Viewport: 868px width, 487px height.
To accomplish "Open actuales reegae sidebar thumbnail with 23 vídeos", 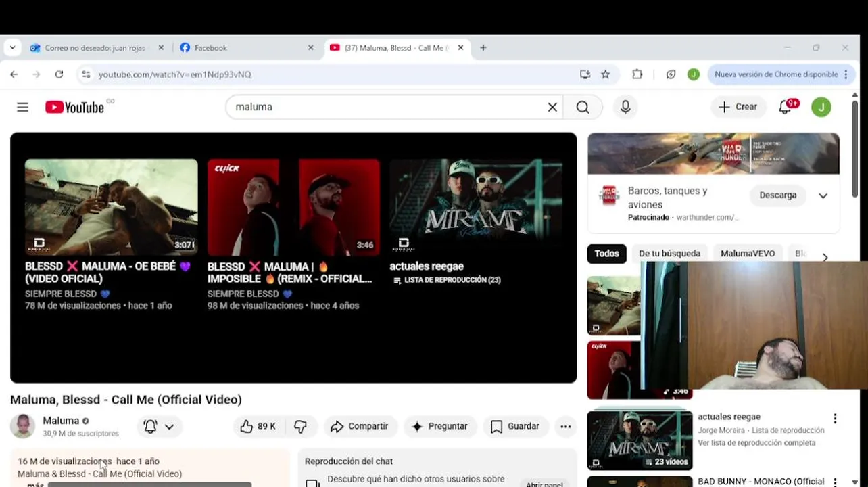I will point(640,440).
